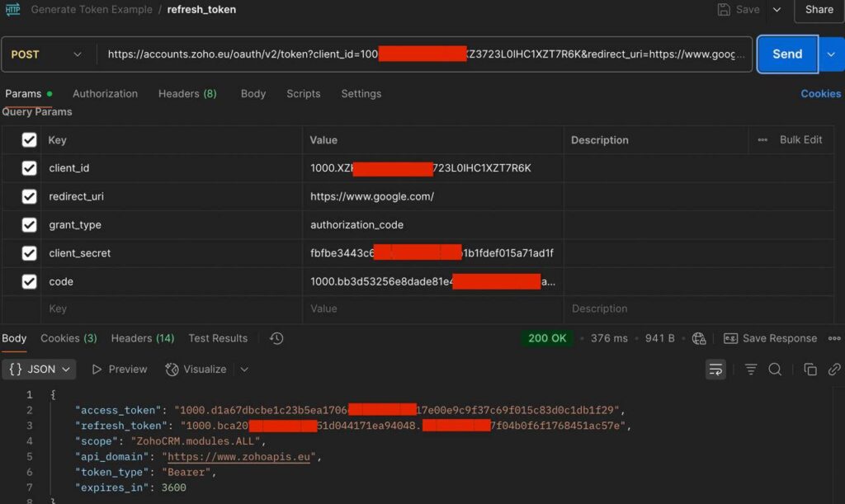Click the https://www.google.com/ value cell

[x=432, y=196]
